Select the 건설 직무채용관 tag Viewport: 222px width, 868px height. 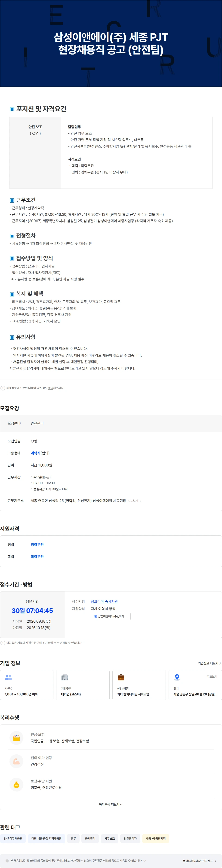point(13,838)
